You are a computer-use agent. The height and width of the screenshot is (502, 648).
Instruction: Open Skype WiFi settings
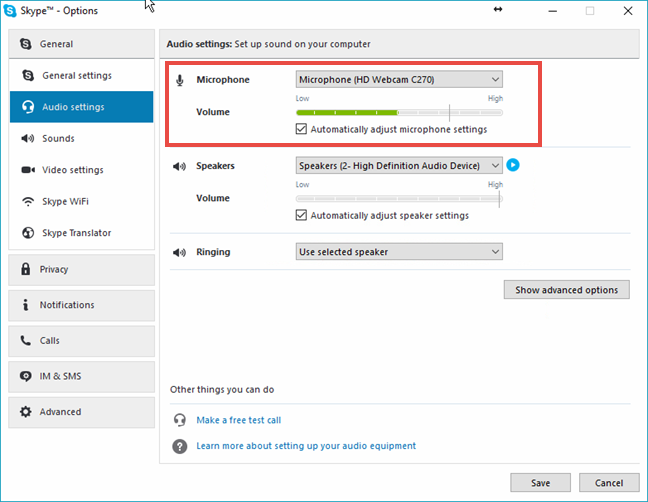click(81, 201)
